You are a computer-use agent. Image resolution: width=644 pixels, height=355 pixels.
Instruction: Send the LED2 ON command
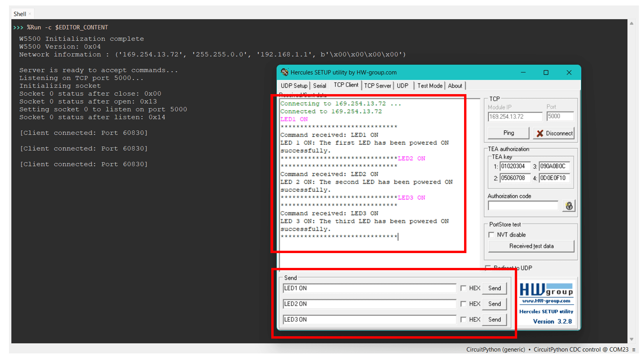coord(494,304)
